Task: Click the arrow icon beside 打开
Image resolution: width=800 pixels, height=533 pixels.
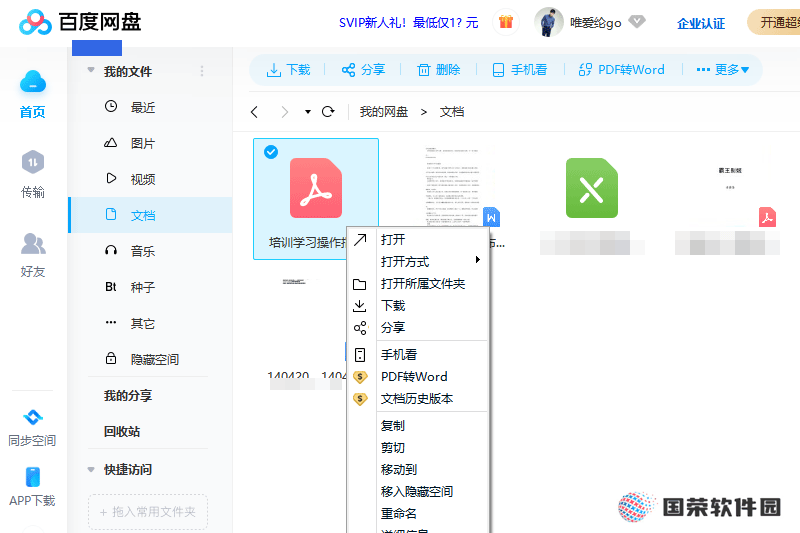Action: (x=360, y=239)
